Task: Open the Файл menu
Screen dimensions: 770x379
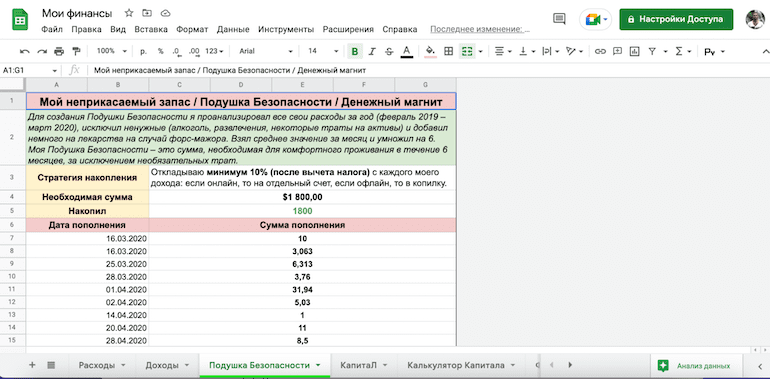Action: (x=52, y=29)
